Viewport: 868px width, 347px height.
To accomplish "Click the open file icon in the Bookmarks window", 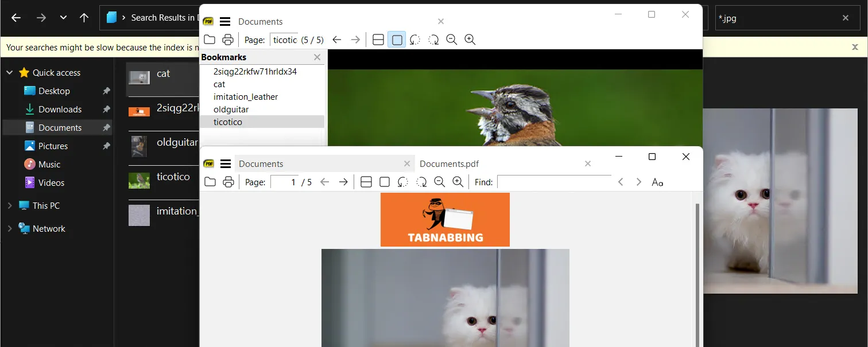I will [x=210, y=40].
